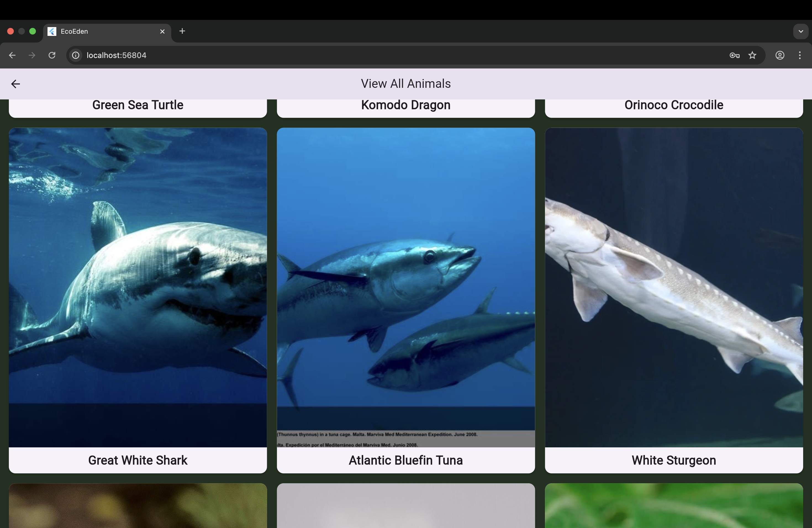Open the Atlantic Bluefin Tuna photo
812x528 pixels.
pyautogui.click(x=406, y=287)
